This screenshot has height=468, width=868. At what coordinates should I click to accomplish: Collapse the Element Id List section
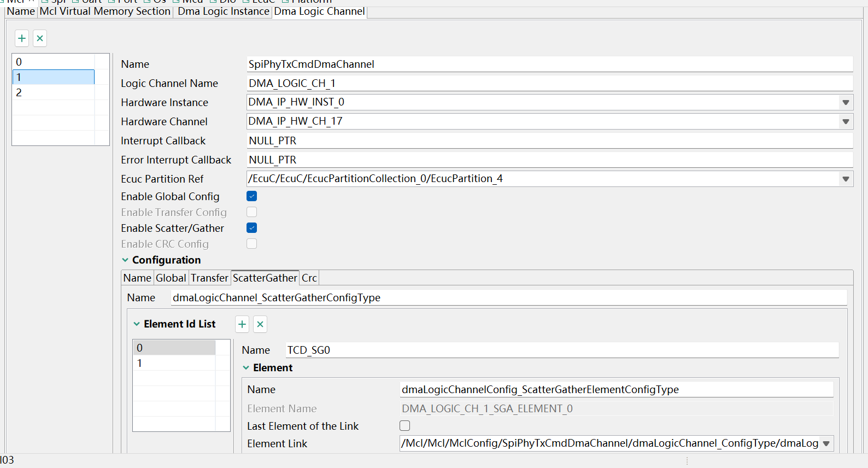[137, 324]
